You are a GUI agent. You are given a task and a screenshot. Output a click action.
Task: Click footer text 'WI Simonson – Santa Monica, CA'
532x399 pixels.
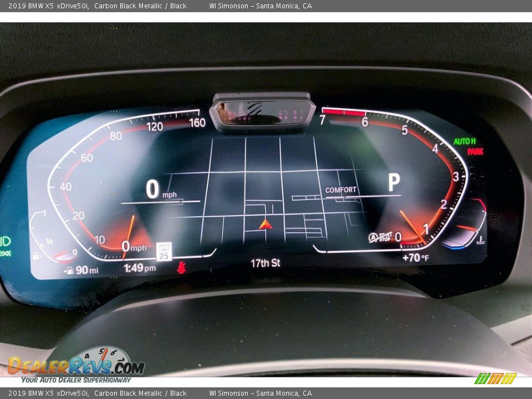click(260, 393)
